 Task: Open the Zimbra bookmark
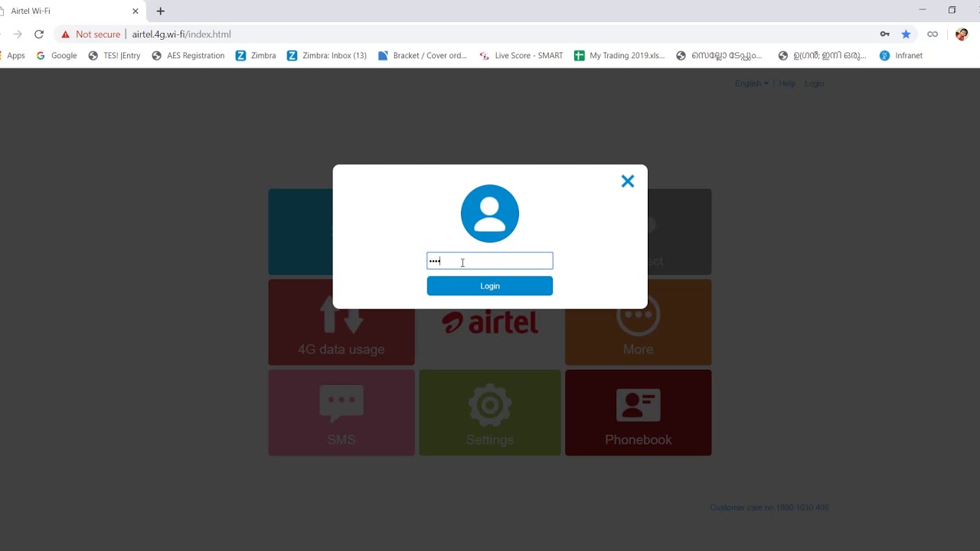(x=256, y=56)
